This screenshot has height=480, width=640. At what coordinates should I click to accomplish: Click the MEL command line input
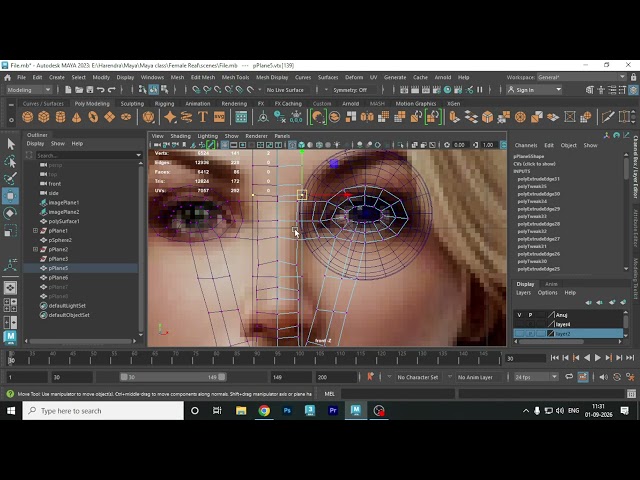pyautogui.click(x=398, y=393)
